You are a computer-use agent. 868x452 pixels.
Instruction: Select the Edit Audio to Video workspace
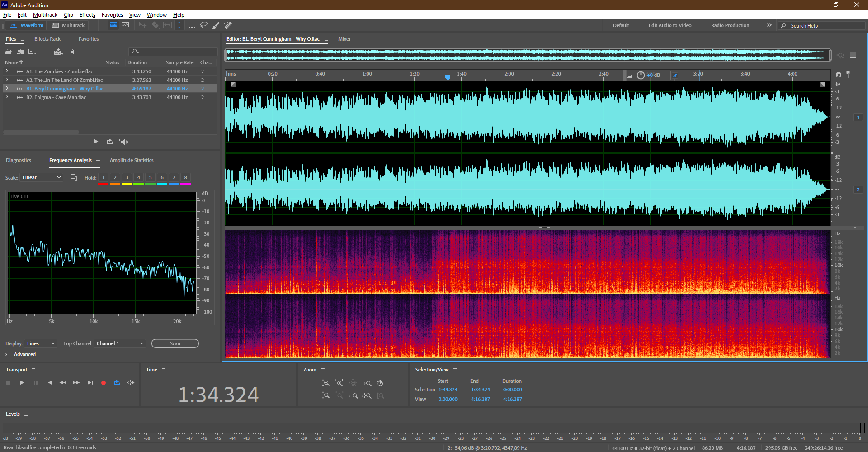(x=670, y=25)
